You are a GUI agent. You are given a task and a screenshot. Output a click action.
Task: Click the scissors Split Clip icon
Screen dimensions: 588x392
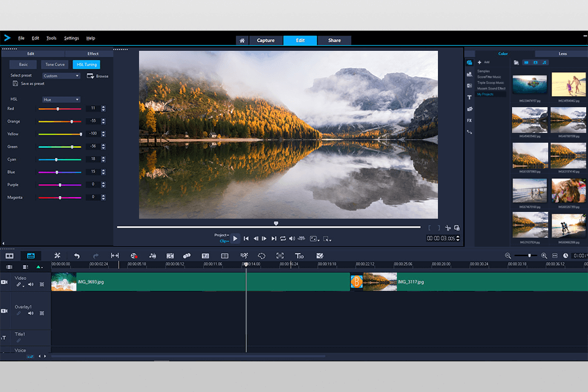[448, 228]
